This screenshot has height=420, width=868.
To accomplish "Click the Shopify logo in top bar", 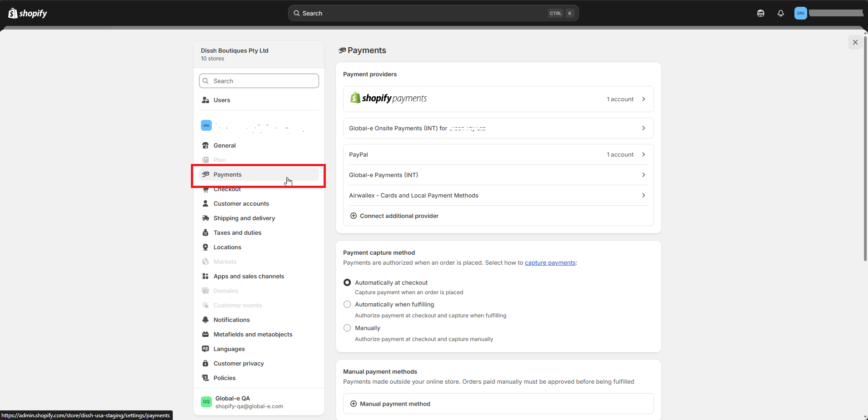I will click(27, 13).
